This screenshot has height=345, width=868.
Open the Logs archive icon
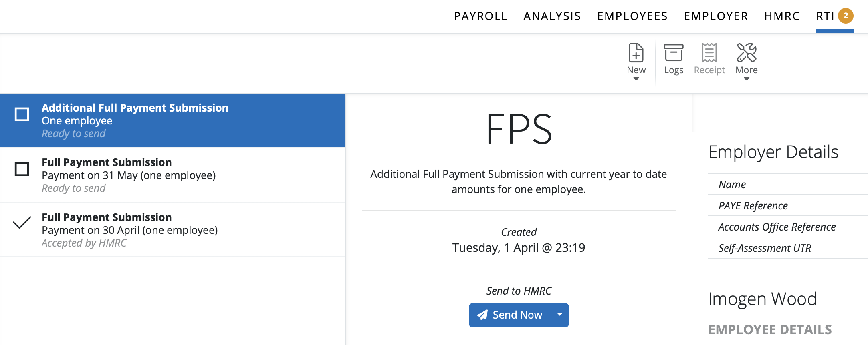tap(674, 52)
